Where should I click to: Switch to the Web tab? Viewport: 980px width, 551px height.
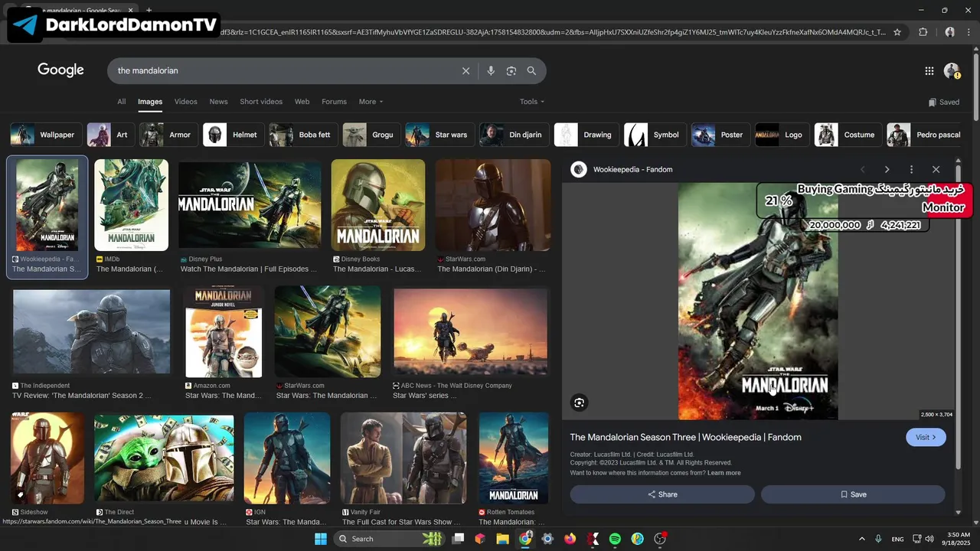[302, 102]
